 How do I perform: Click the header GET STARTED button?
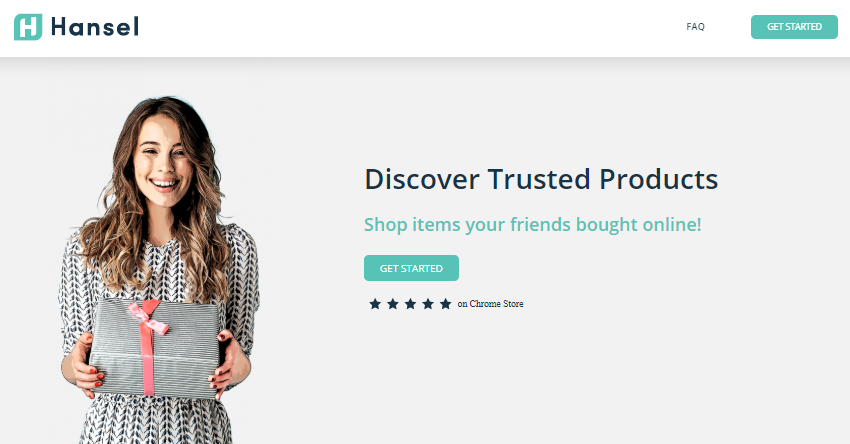tap(794, 27)
